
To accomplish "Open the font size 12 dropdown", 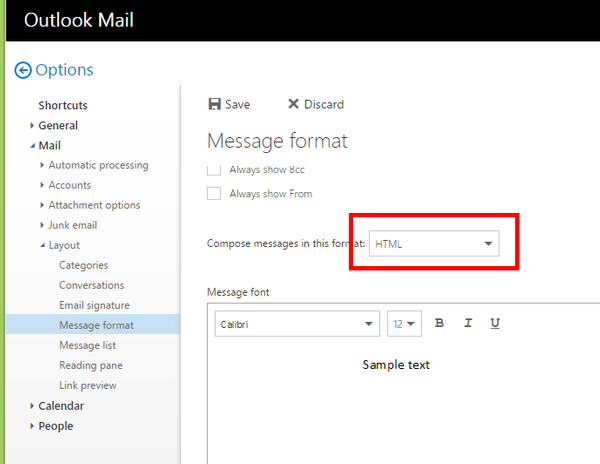I will (x=404, y=324).
